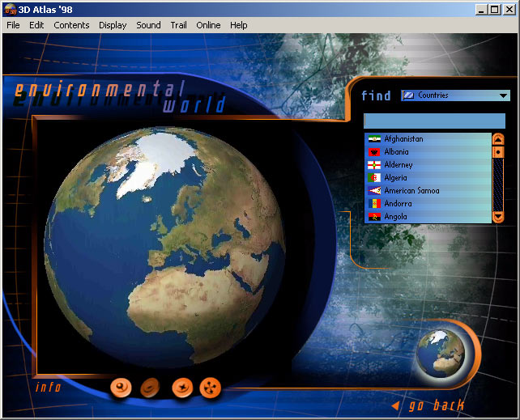Open the Contents menu
This screenshot has width=520, height=420.
pyautogui.click(x=71, y=25)
